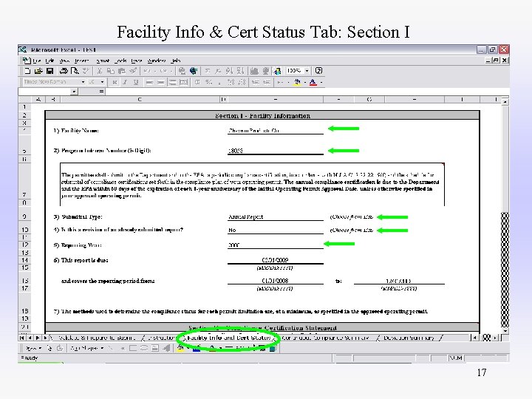Image resolution: width=532 pixels, height=399 pixels.
Task: Click the Cut scissors icon
Action: coord(100,71)
